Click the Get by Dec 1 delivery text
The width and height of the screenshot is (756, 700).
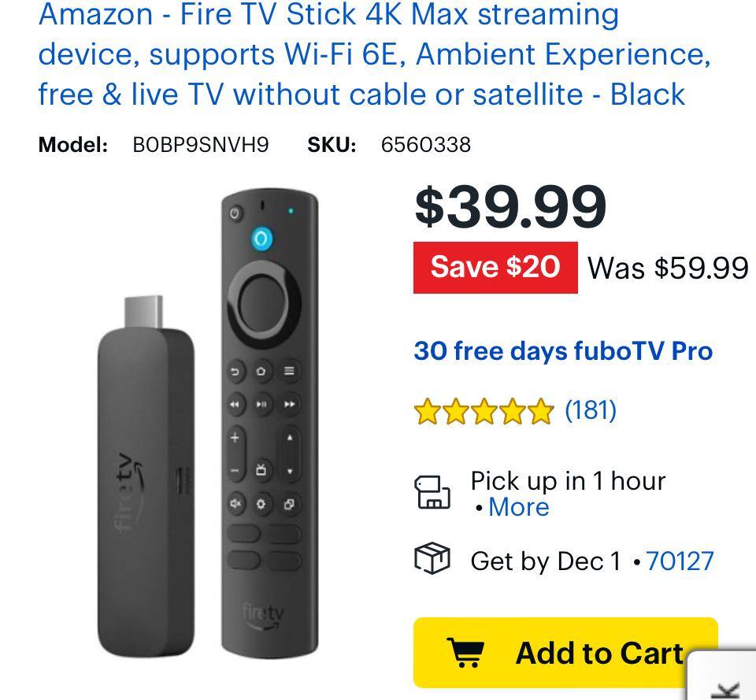[546, 561]
